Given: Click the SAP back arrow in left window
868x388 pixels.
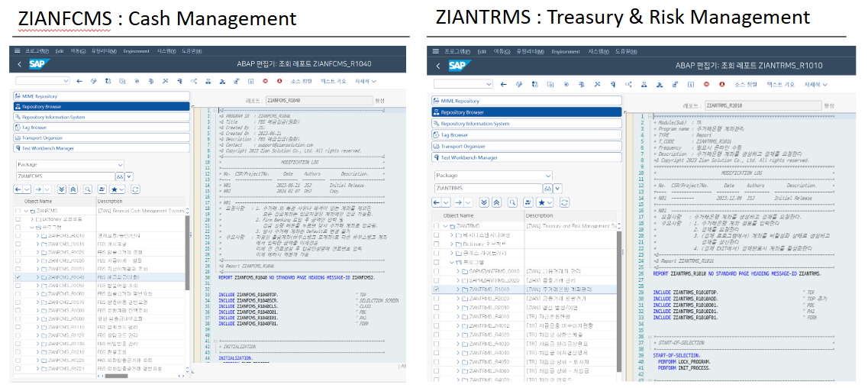Looking at the screenshot, I should click(x=20, y=64).
